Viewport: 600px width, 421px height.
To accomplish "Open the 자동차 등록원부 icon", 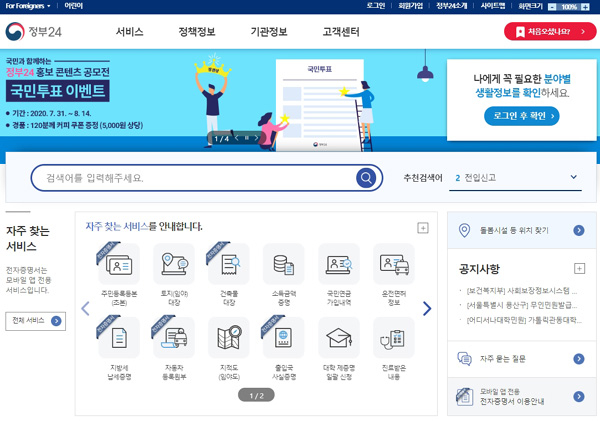I will [174, 338].
